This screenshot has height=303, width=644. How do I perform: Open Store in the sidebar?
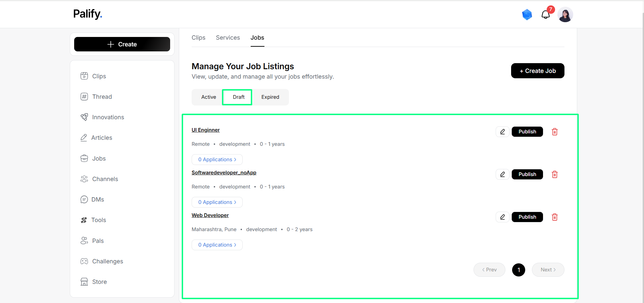[94, 282]
